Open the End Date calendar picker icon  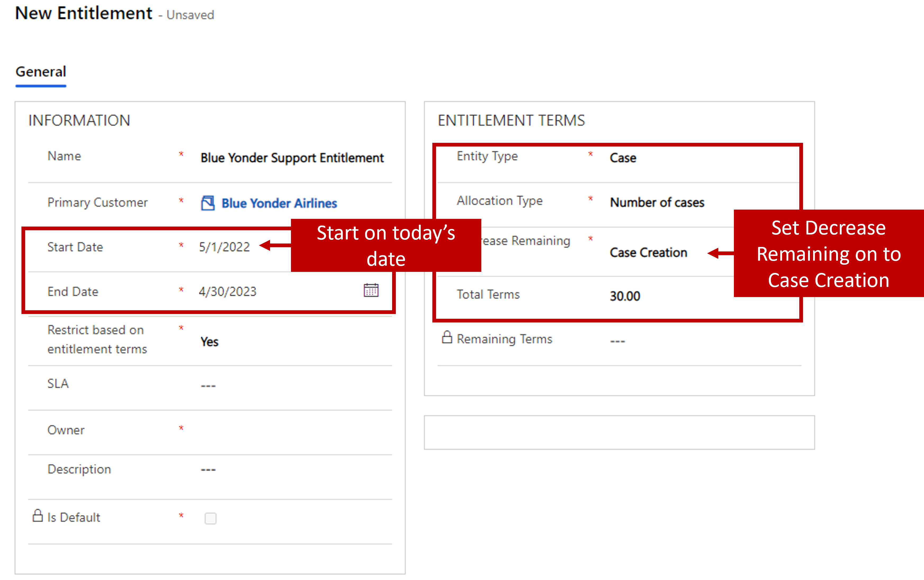(371, 290)
